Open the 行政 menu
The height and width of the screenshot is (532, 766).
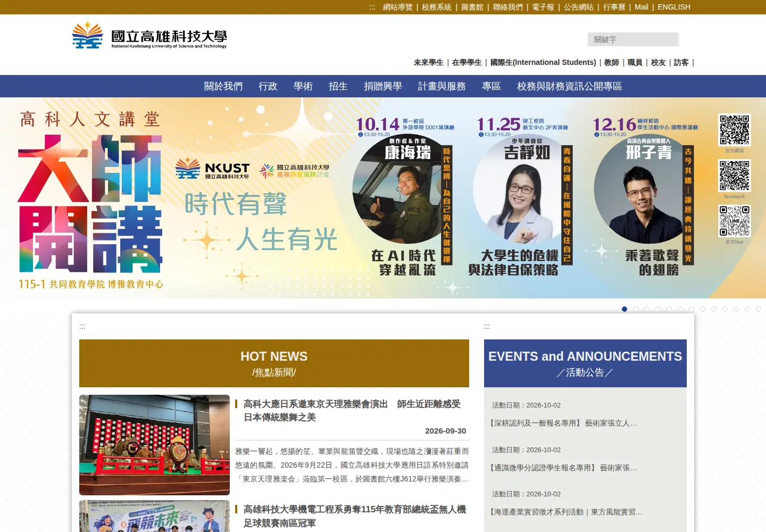coord(268,86)
